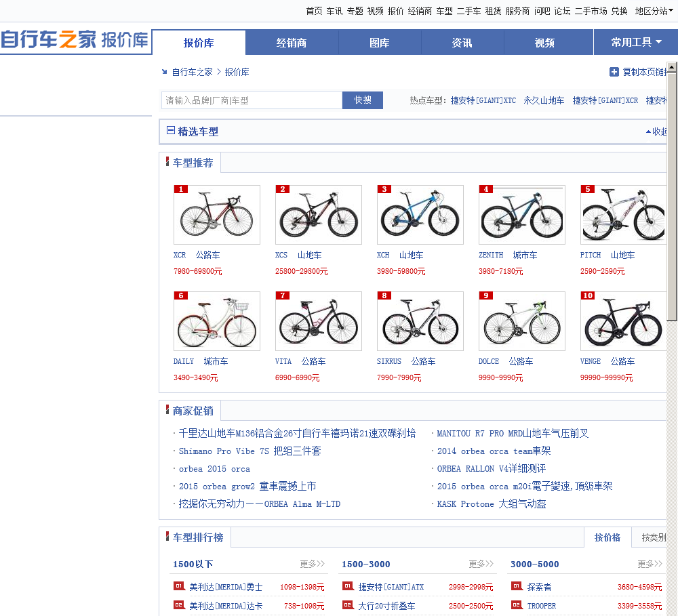
Task: Click the 自行车之家 报价库 site logo
Action: [x=75, y=40]
